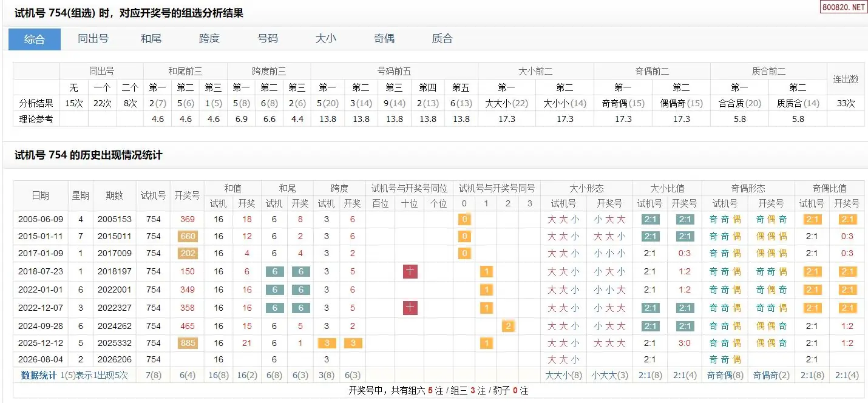The image size is (868, 403).
Task: Click the 质质合(14) analysis result
Action: (798, 104)
